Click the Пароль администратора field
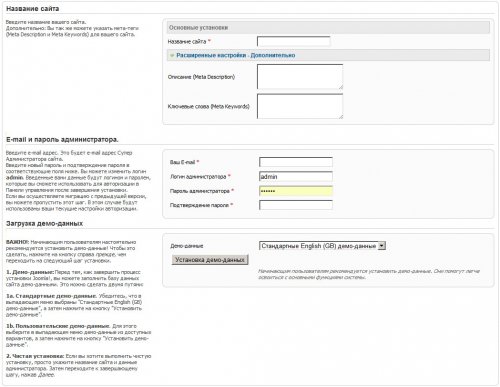This screenshot has height=387, width=500. 296,191
